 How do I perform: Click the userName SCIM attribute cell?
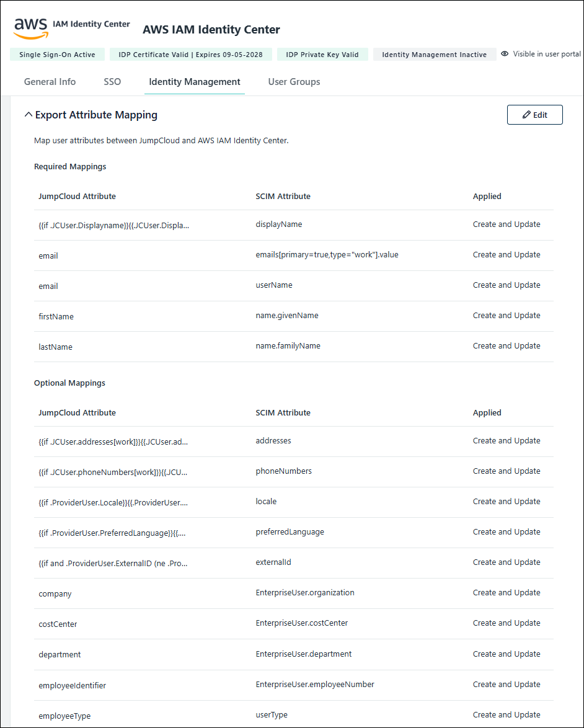(x=274, y=285)
